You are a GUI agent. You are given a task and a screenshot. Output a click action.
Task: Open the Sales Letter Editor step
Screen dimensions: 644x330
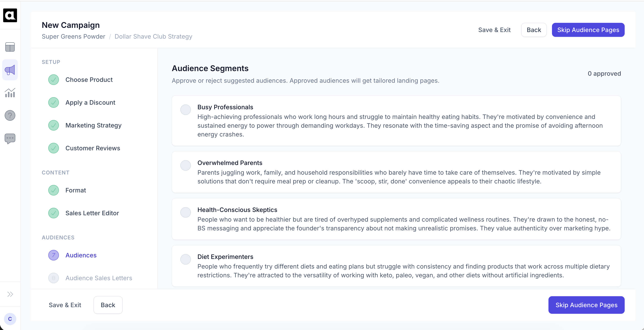click(x=92, y=213)
